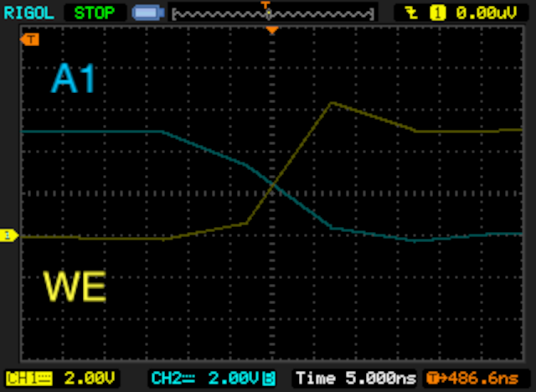
Task: Click the orange trigger position arrow atop the grid
Action: coord(272,30)
